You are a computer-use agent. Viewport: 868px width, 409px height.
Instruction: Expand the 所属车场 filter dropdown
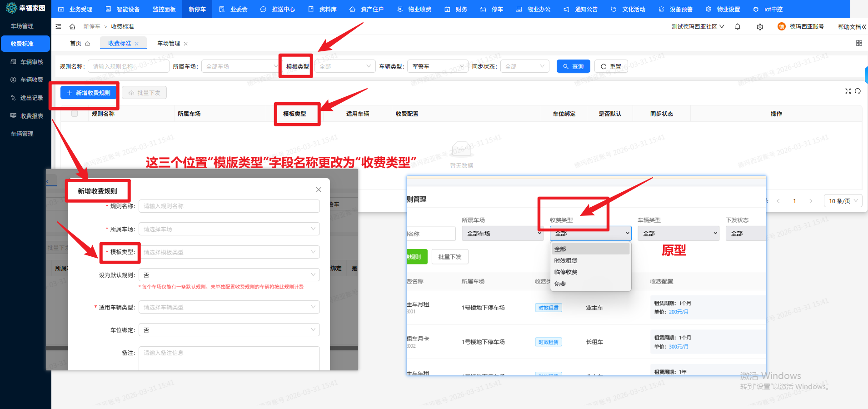240,66
